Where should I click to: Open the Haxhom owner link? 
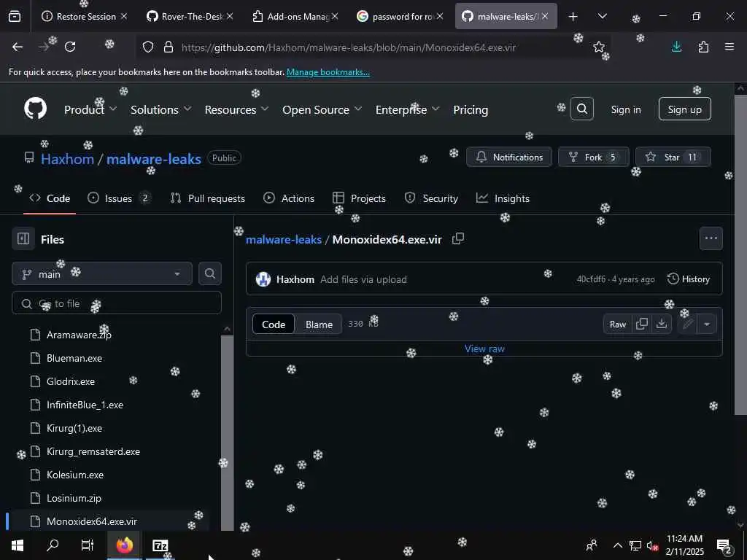[x=68, y=158]
